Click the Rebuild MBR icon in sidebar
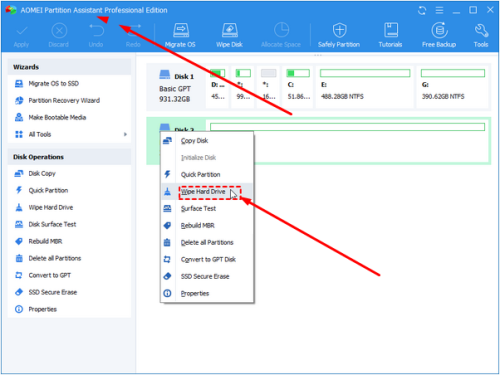The width and height of the screenshot is (500, 375). [19, 241]
